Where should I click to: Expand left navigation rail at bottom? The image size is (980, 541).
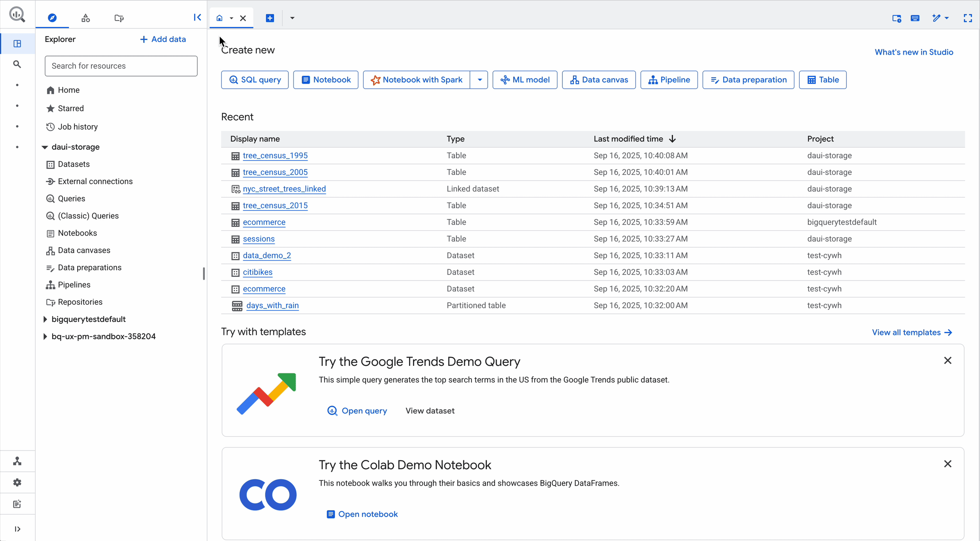[x=17, y=529]
